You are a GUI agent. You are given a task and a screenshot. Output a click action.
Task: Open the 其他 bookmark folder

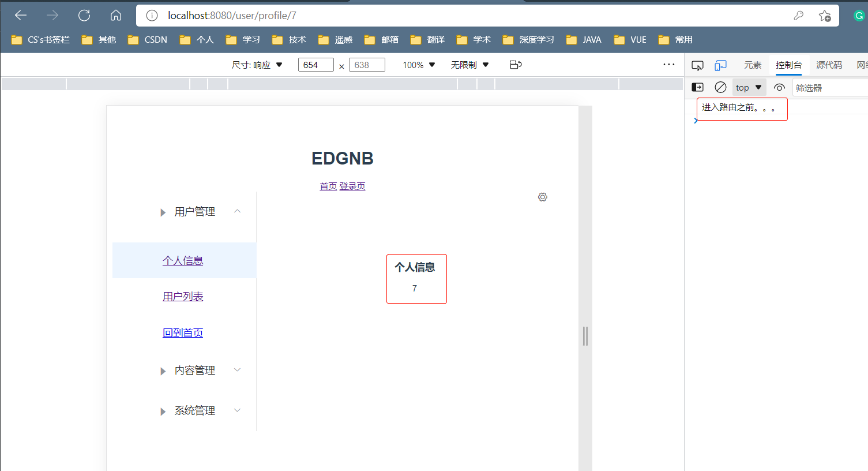coord(99,40)
